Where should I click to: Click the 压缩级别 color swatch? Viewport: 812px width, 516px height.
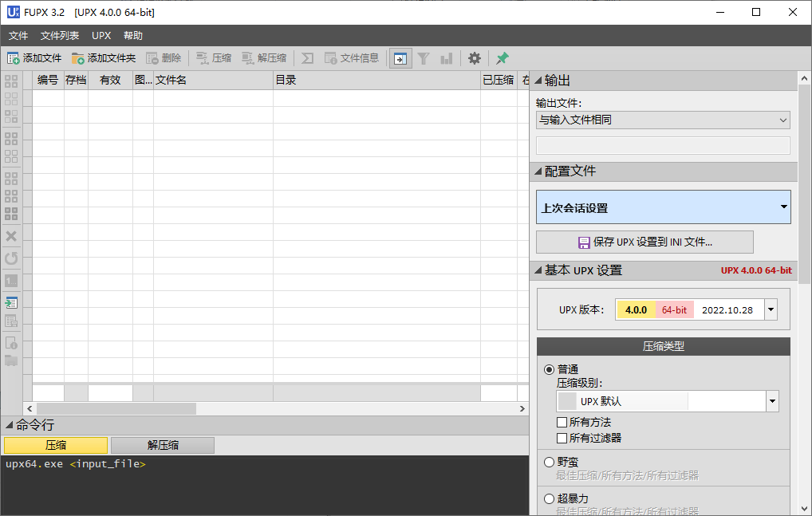[x=567, y=401]
